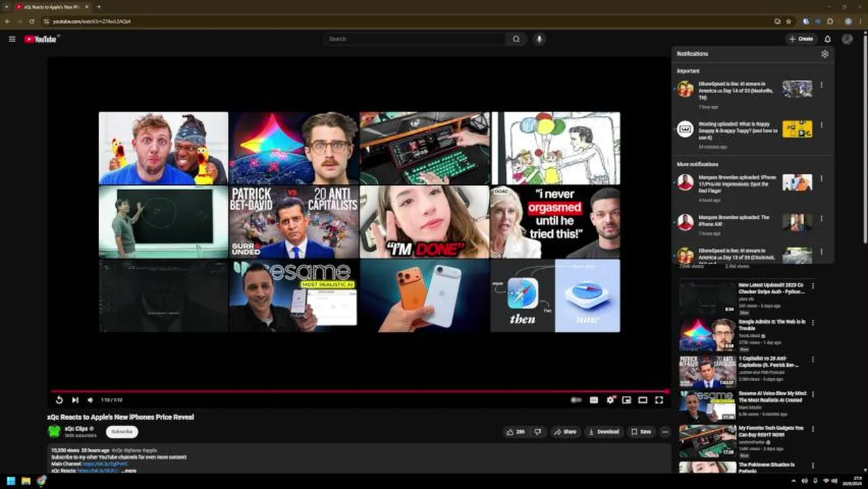Replay the video
Screen dimensions: 868x489
click(x=59, y=400)
